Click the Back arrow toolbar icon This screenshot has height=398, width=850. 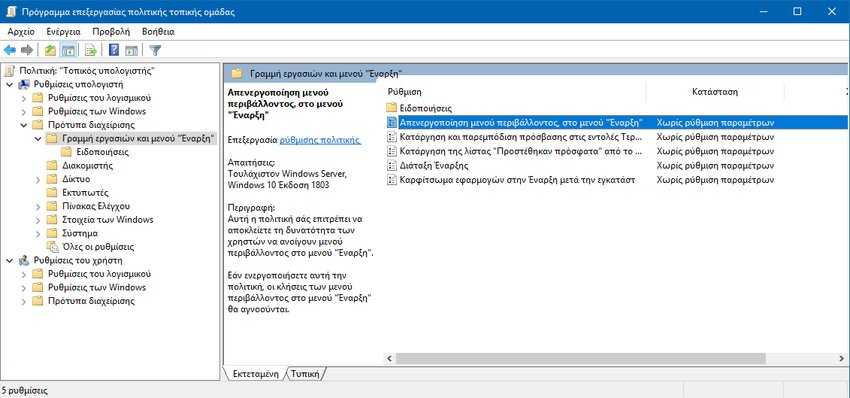pyautogui.click(x=9, y=50)
